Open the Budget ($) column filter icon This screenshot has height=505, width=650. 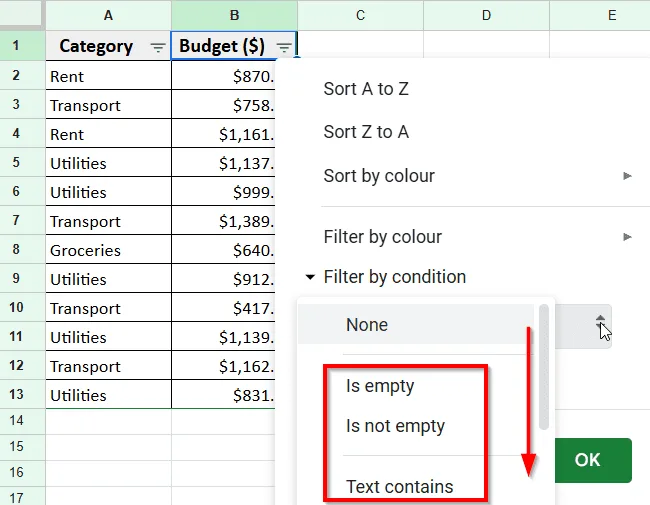click(284, 48)
